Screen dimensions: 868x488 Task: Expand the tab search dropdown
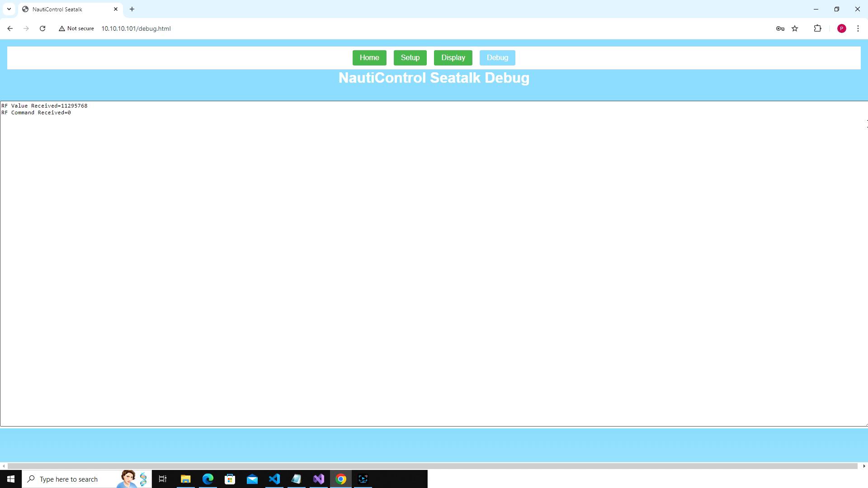click(9, 9)
